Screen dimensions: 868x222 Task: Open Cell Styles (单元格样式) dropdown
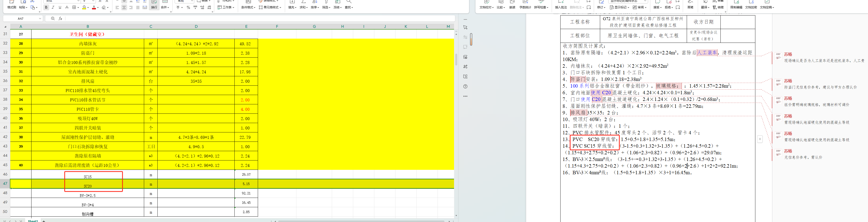pos(270,7)
